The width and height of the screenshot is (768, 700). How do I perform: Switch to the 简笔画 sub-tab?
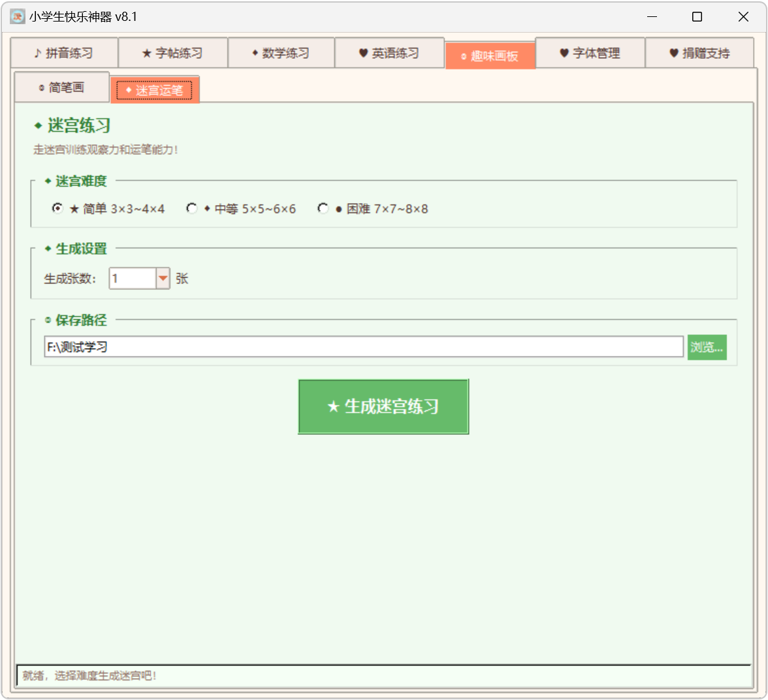coord(61,87)
